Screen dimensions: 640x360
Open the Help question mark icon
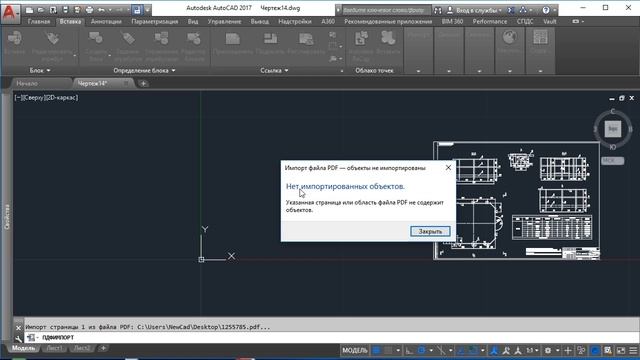click(546, 10)
